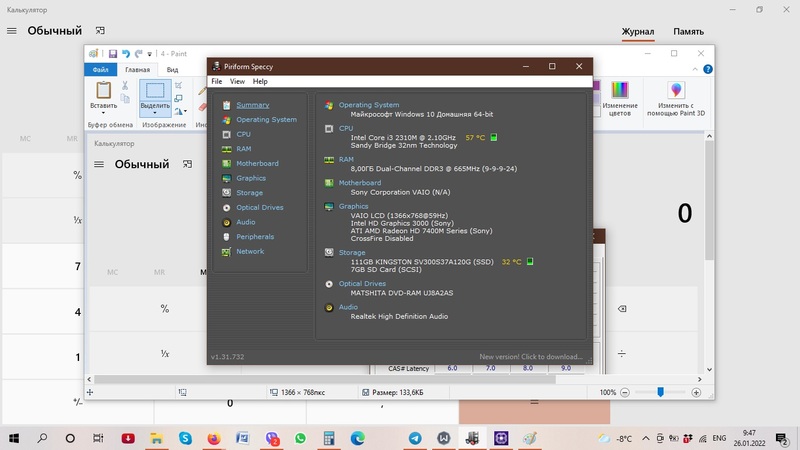The height and width of the screenshot is (450, 800).
Task: Open the Speccy File menu
Action: [217, 82]
